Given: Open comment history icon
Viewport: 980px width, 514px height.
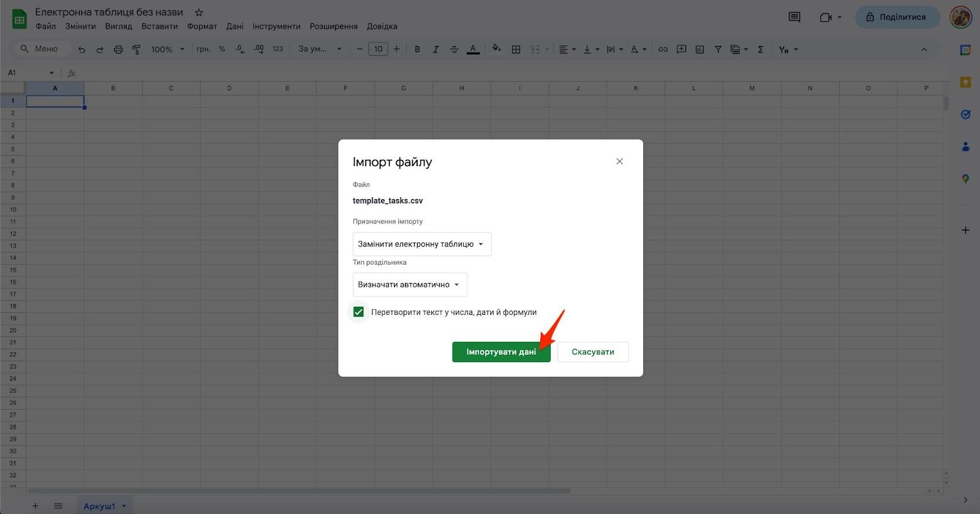Looking at the screenshot, I should (x=794, y=17).
